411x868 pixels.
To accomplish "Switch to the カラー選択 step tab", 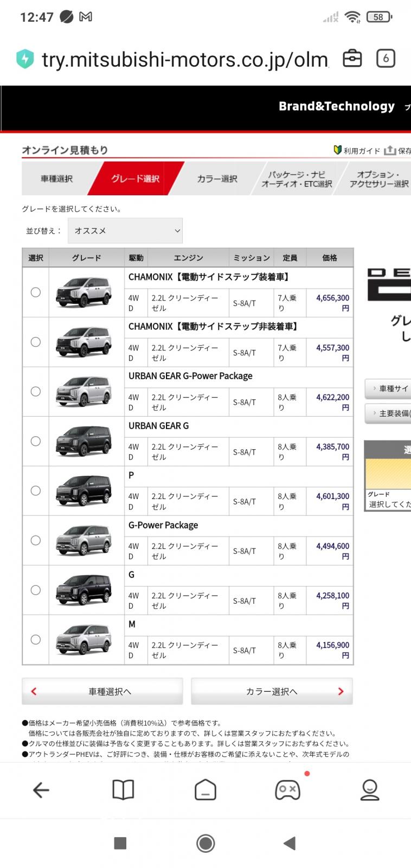I will (x=217, y=178).
